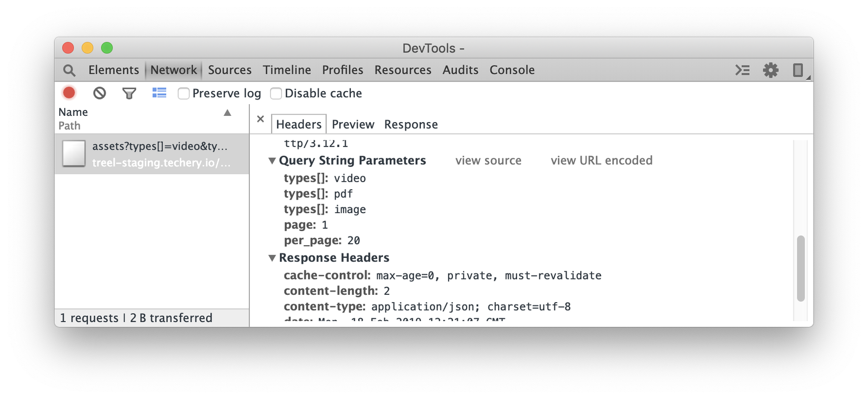Viewport: 868px width, 399px height.
Task: Toggle device mode phone icon
Action: [x=798, y=70]
